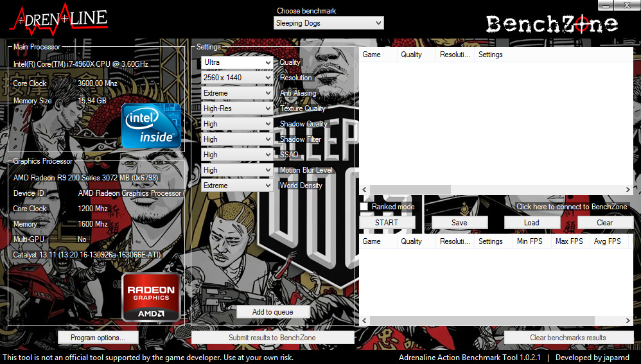Click the Save button
641x364 pixels.
tap(459, 223)
